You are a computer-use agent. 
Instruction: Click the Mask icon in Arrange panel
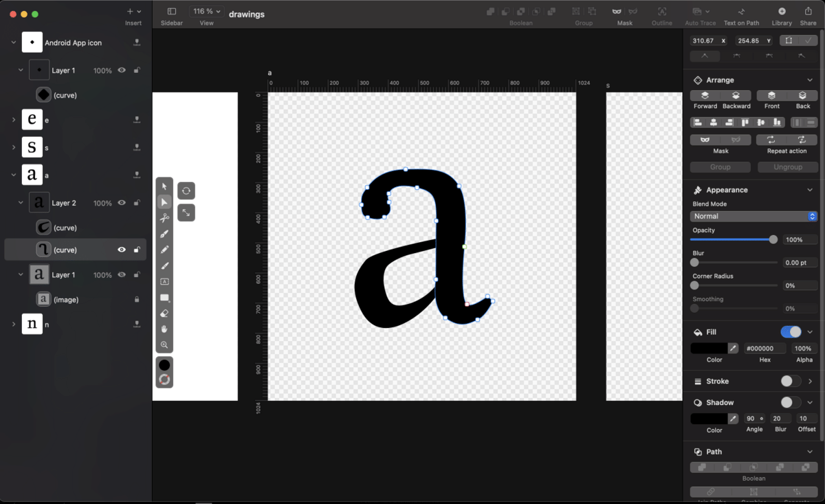click(705, 140)
